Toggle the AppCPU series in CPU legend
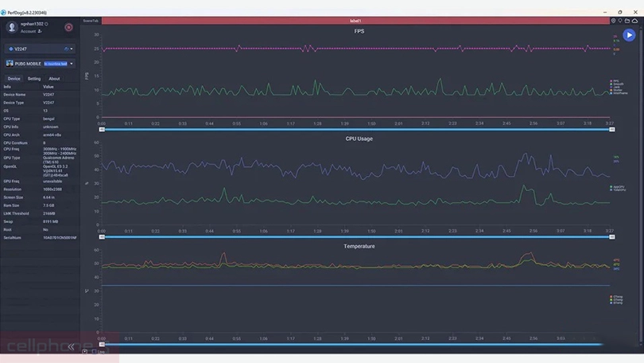This screenshot has height=363, width=644. click(616, 185)
